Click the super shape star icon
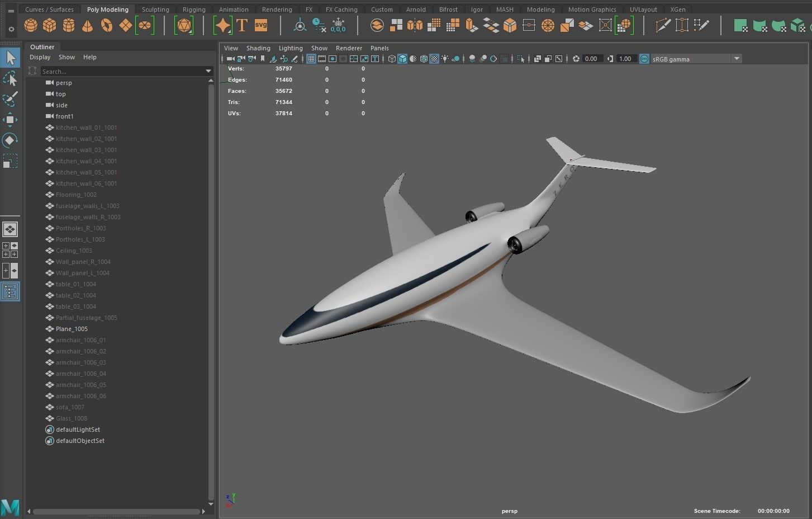The width and height of the screenshot is (812, 519). pyautogui.click(x=223, y=26)
